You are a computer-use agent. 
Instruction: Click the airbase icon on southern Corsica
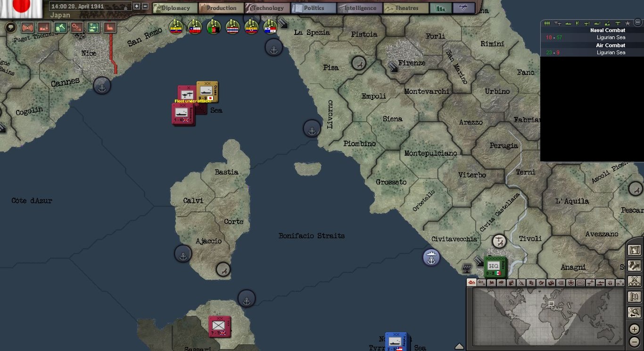(223, 269)
